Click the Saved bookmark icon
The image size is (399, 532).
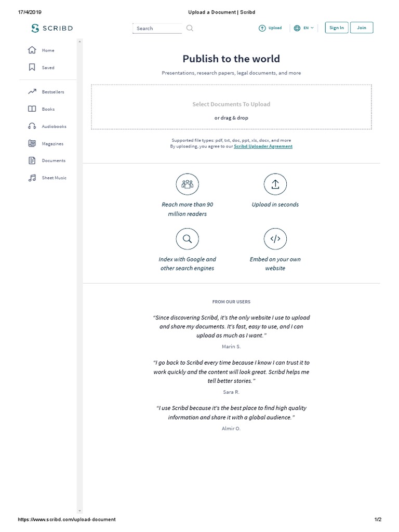pyautogui.click(x=32, y=68)
